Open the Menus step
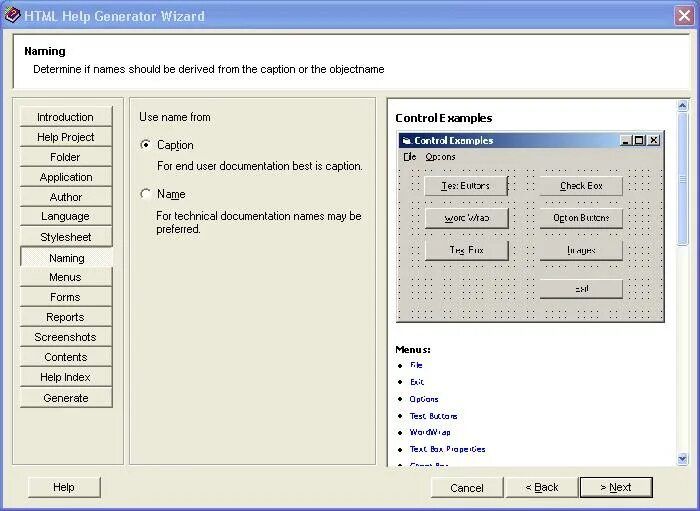 (x=66, y=277)
